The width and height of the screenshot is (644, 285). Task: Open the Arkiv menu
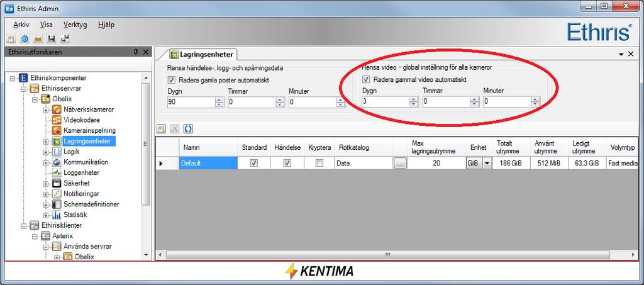21,25
